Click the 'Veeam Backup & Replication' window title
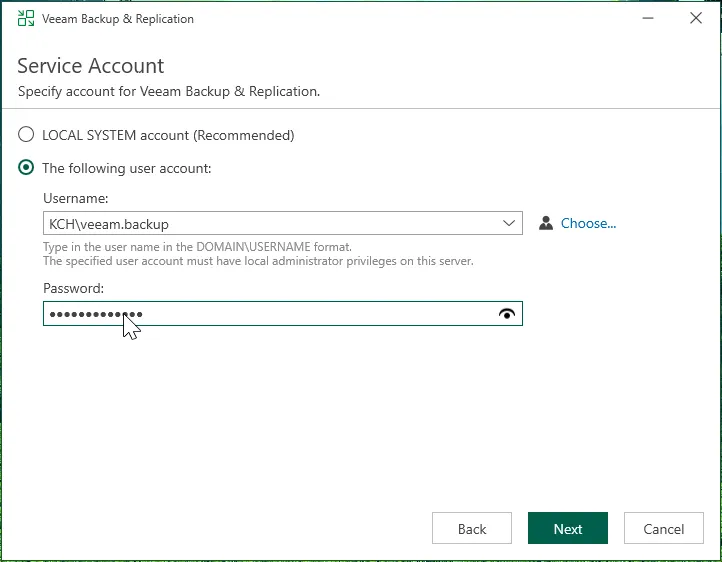 (x=118, y=19)
